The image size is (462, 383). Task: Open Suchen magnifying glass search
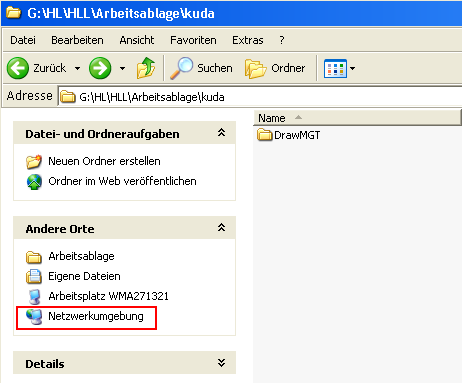pos(181,68)
